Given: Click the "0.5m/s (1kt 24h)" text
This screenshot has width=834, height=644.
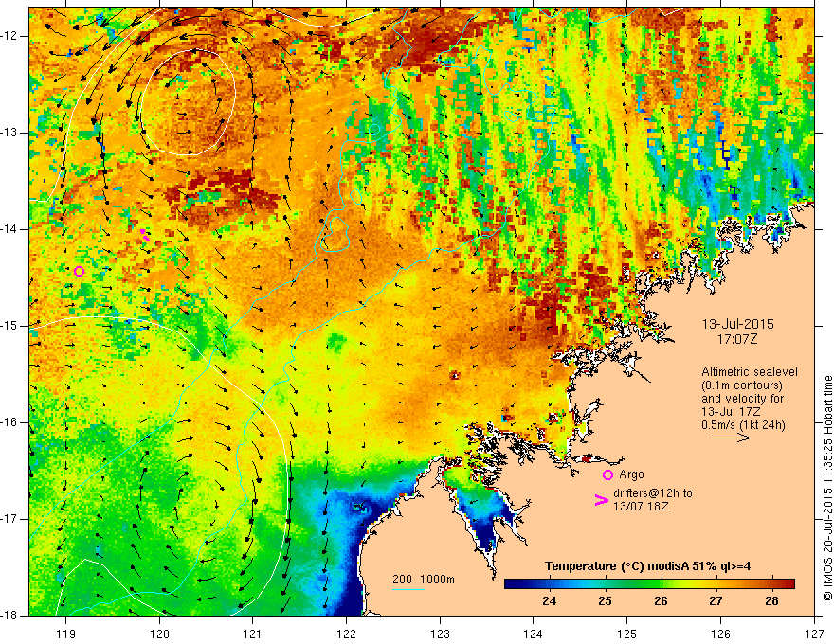Looking at the screenshot, I should tap(743, 425).
